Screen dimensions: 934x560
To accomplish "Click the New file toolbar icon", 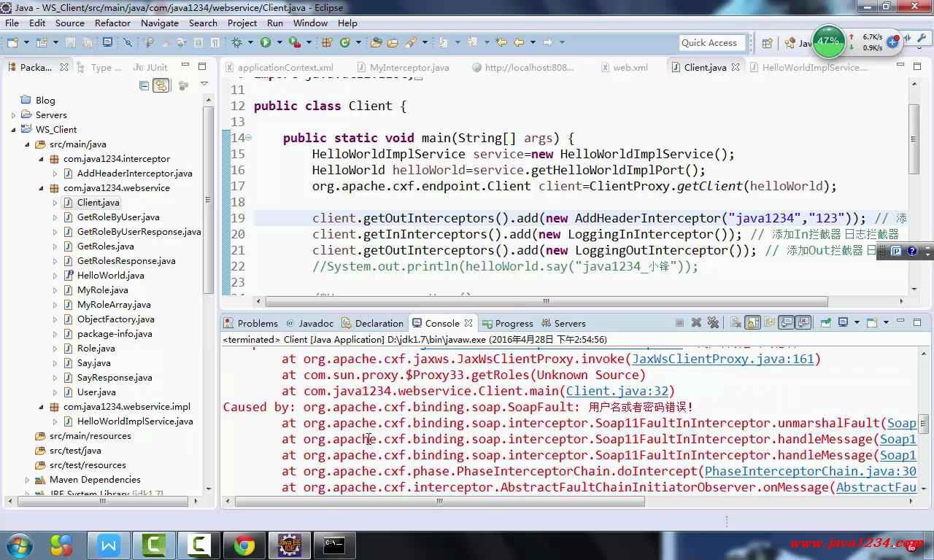I will (x=12, y=43).
